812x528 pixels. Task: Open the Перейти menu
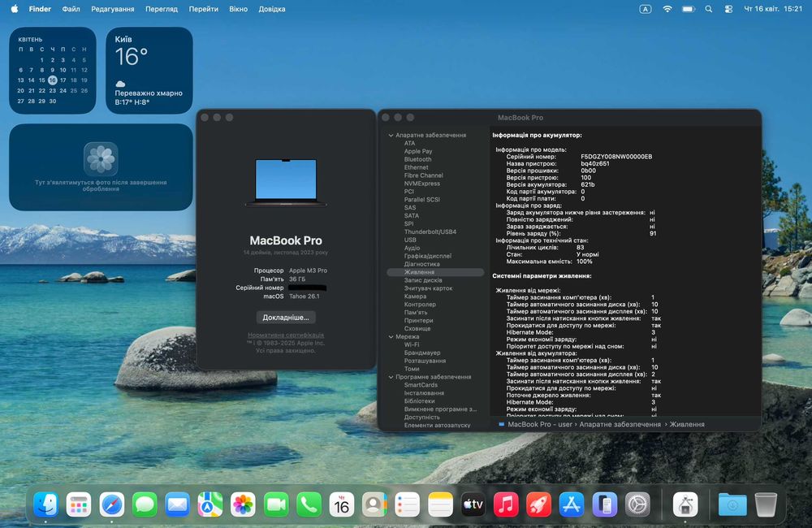(x=204, y=9)
